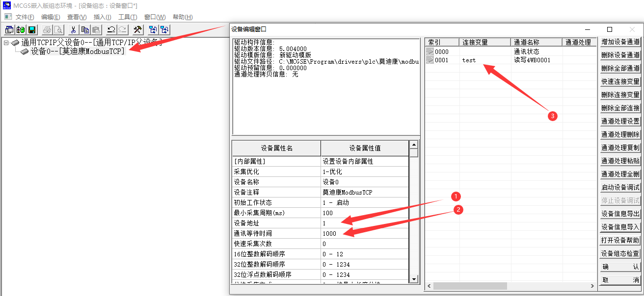Click the second node flow icon on toolbar right
This screenshot has width=644, height=296.
click(164, 29)
